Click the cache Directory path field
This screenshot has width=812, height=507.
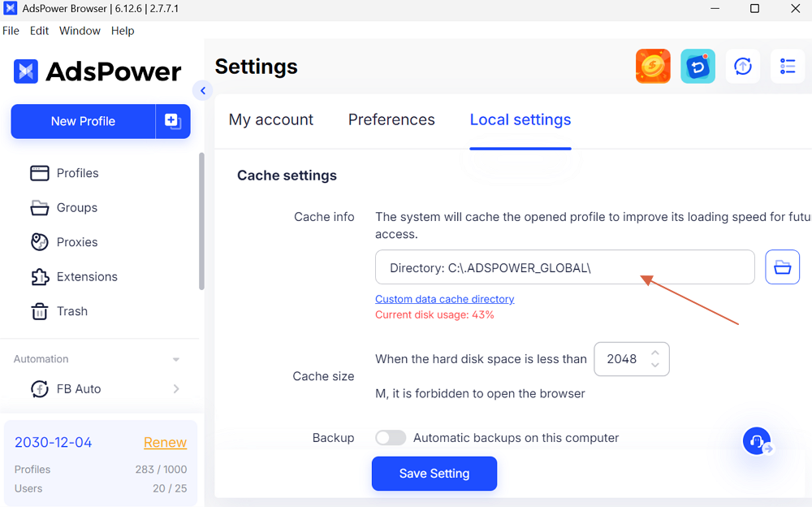[565, 267]
